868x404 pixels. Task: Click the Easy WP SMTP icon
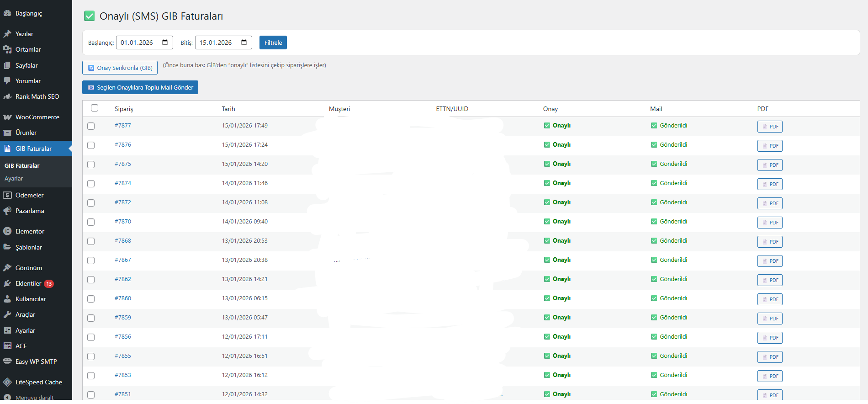[x=7, y=361]
